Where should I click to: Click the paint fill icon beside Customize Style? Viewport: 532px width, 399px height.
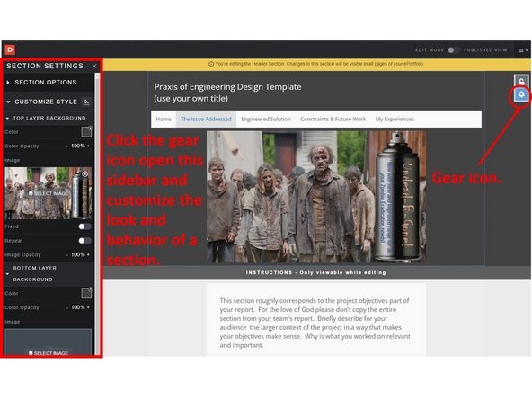86,102
